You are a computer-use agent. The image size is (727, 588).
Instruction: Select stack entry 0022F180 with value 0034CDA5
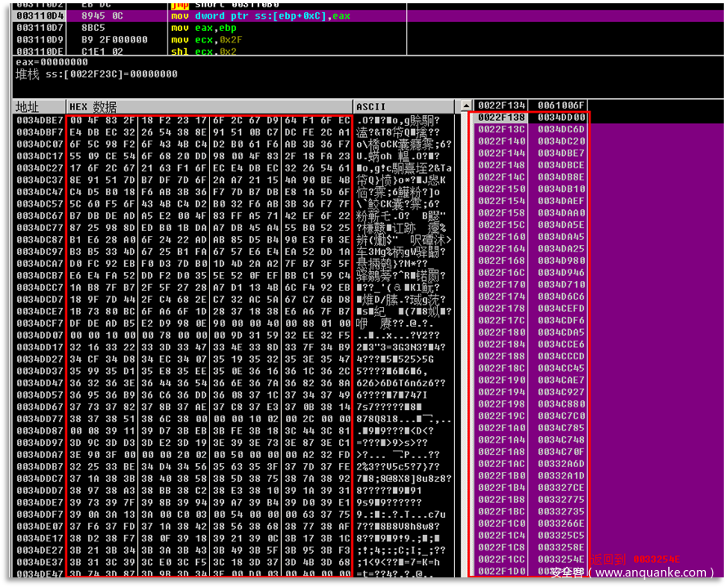click(531, 332)
